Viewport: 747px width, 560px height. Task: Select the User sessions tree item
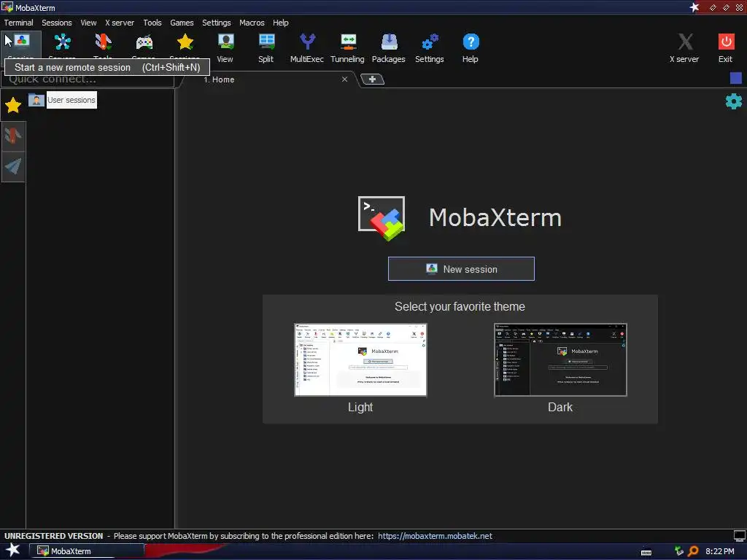pos(71,100)
